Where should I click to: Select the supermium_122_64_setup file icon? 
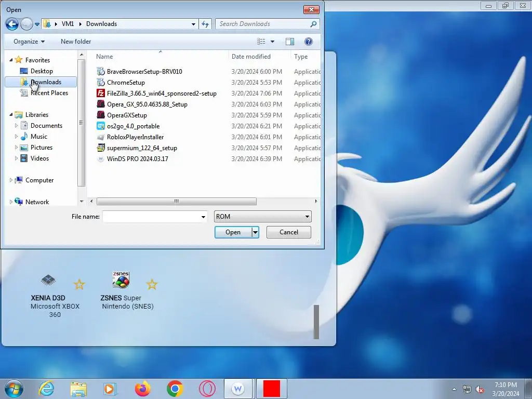101,148
